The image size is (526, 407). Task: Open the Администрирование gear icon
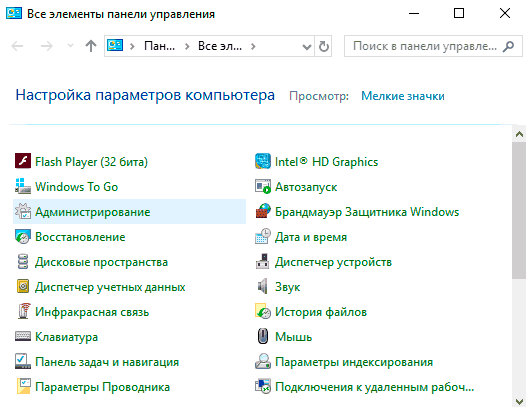[x=23, y=211]
